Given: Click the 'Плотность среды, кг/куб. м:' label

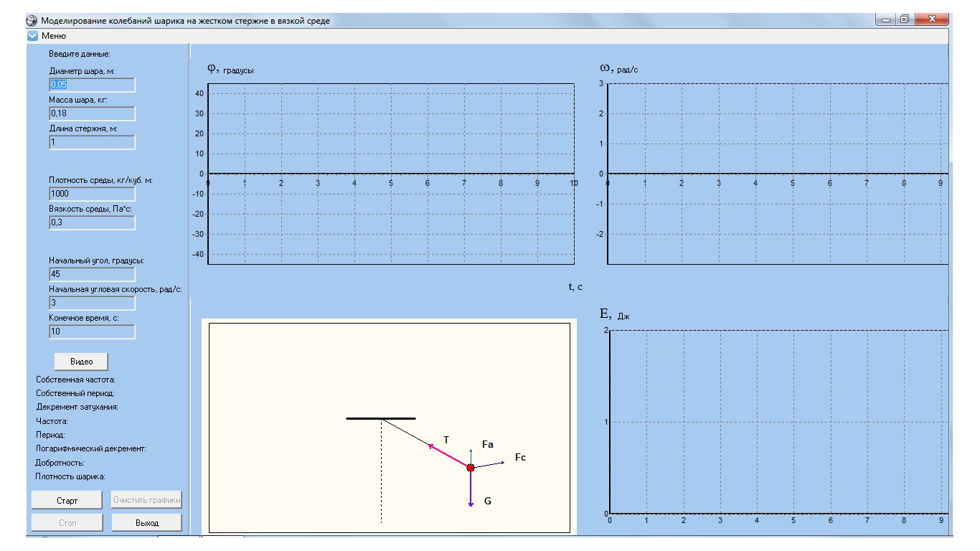Looking at the screenshot, I should [100, 181].
